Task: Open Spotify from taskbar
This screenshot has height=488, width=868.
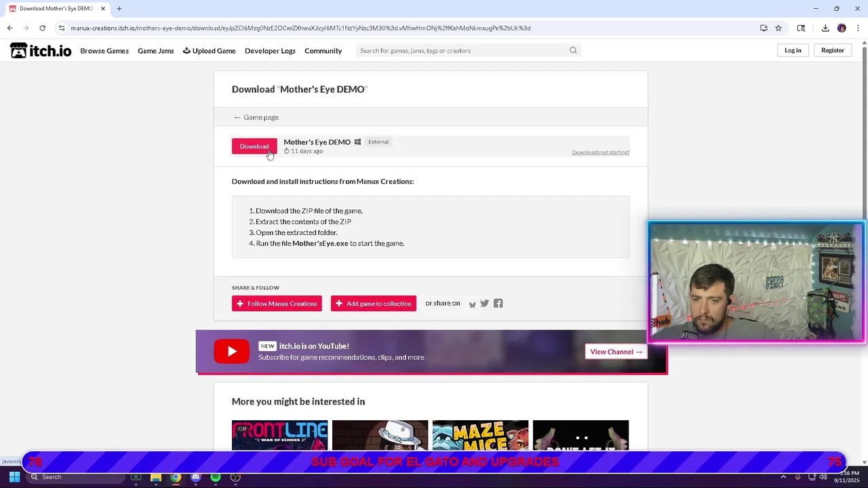Action: (216, 477)
